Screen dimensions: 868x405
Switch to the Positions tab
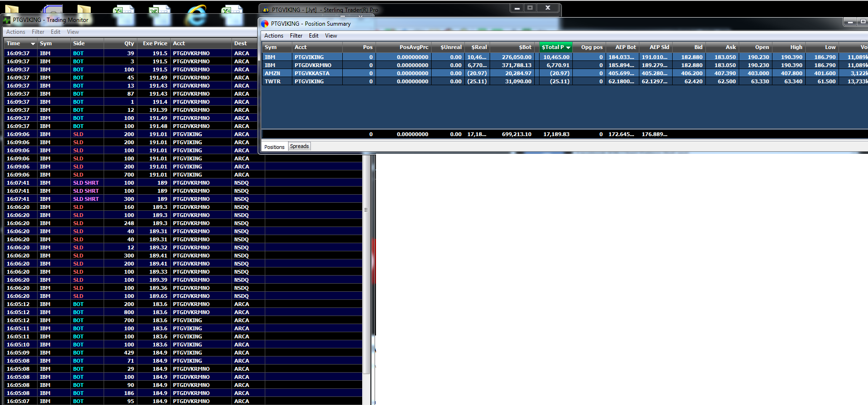[x=274, y=147]
